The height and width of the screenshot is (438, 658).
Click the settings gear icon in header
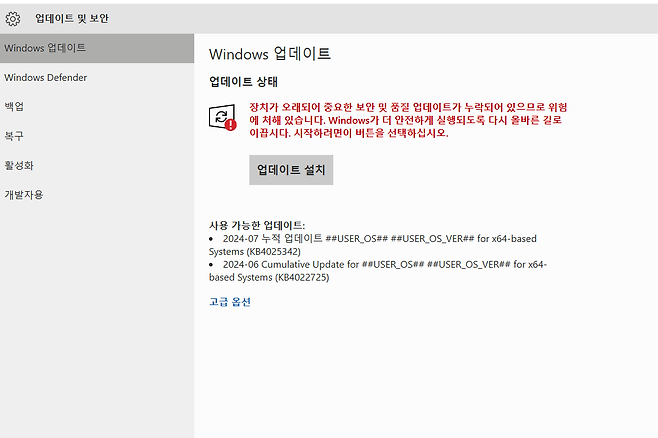13,18
